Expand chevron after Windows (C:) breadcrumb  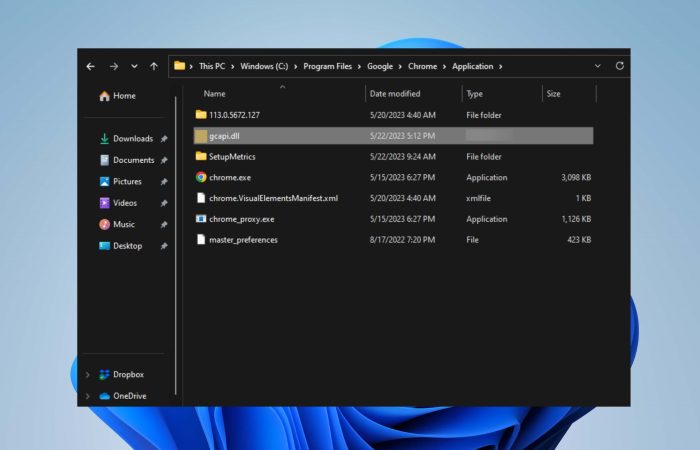pyautogui.click(x=296, y=67)
